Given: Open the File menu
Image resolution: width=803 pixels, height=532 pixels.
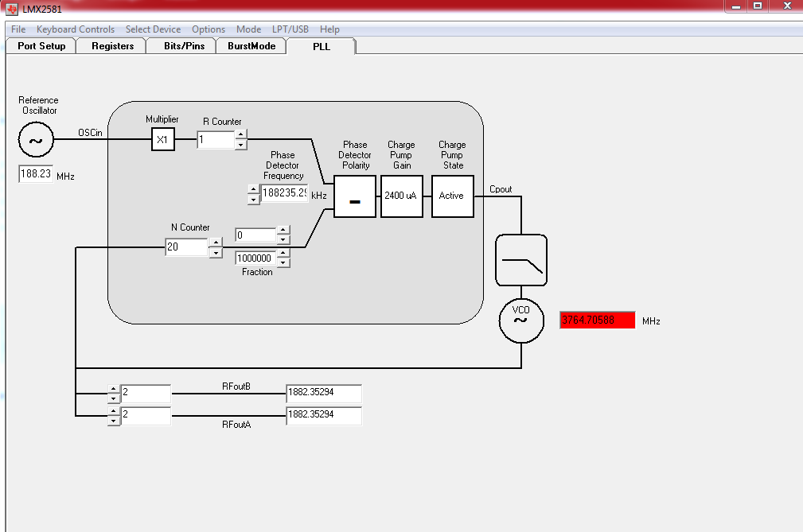Looking at the screenshot, I should (x=18, y=29).
